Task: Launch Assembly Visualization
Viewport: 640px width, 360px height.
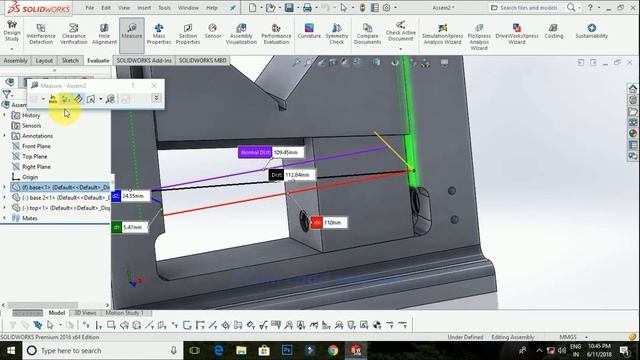Action: 241,34
